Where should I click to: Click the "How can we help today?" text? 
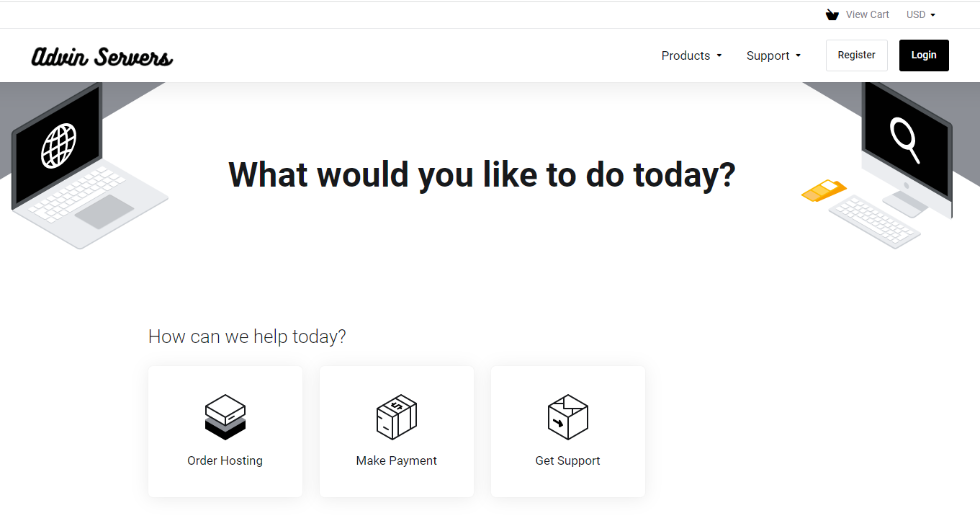tap(247, 336)
